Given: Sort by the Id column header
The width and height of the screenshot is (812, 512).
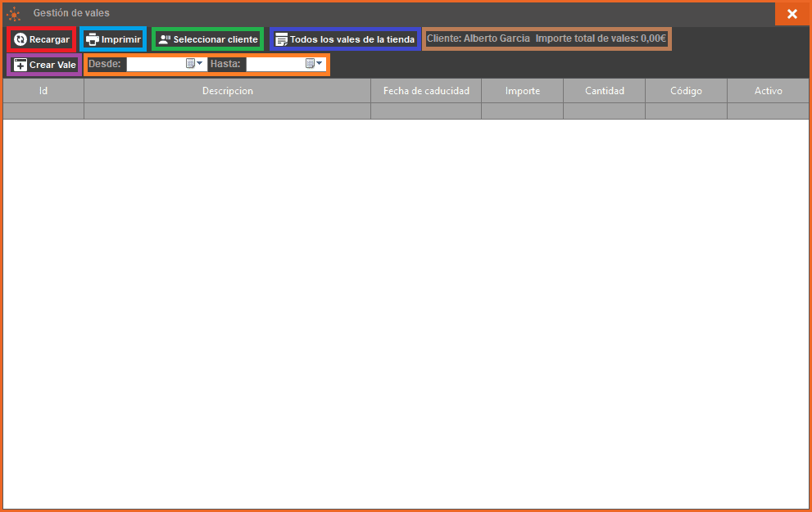Looking at the screenshot, I should pos(43,91).
